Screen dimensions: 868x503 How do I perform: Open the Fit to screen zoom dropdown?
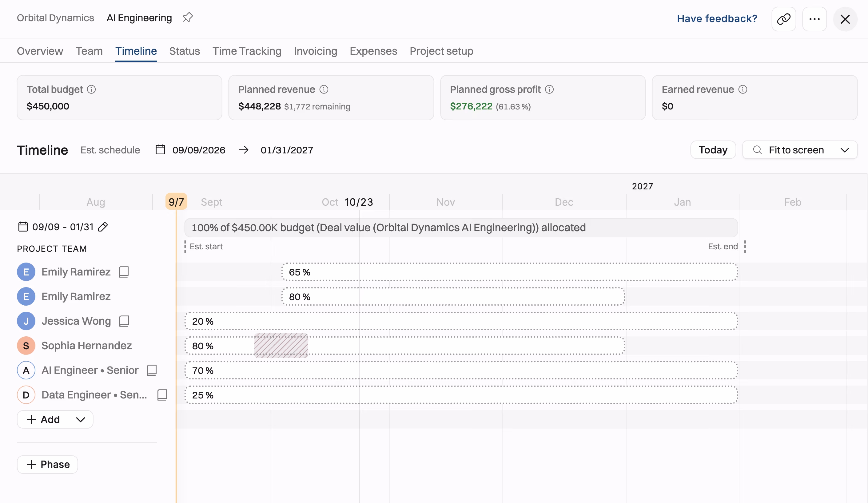coord(800,150)
